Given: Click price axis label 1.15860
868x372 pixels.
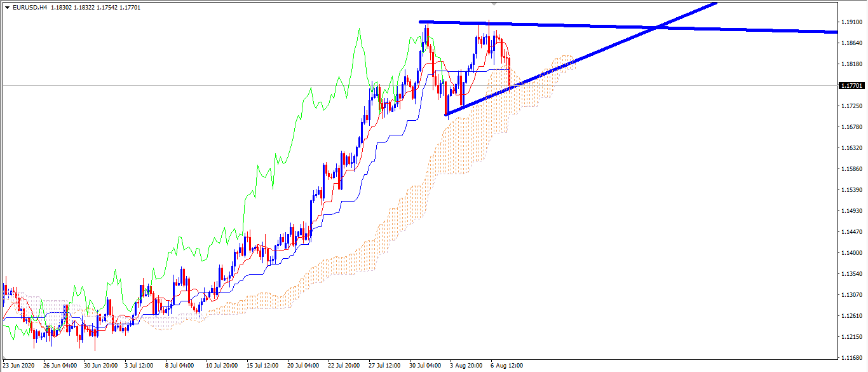Looking at the screenshot, I should point(851,169).
